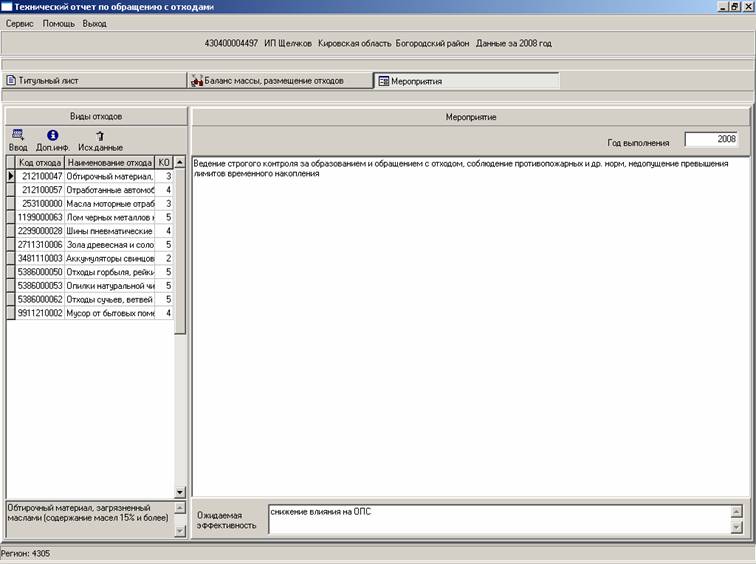Click the Наименование отхода column header
Viewport: 756px width, 564px height.
click(109, 162)
